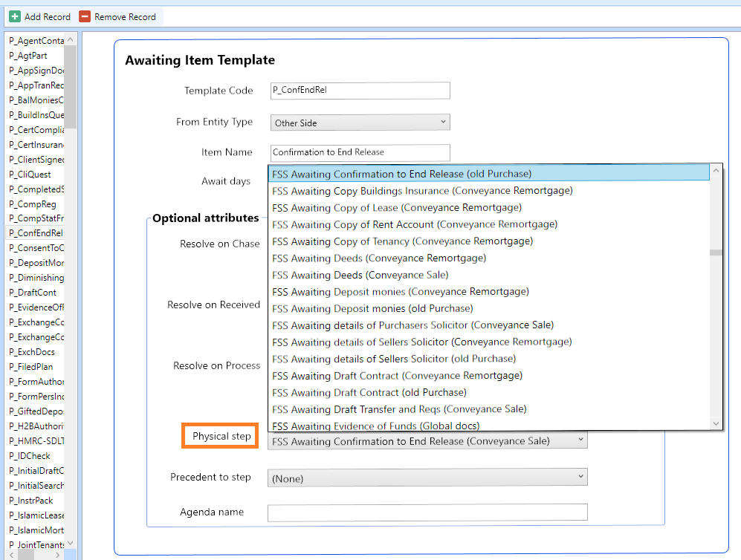The height and width of the screenshot is (560, 741).
Task: Select P_DraftCont in the template list
Action: (x=33, y=293)
